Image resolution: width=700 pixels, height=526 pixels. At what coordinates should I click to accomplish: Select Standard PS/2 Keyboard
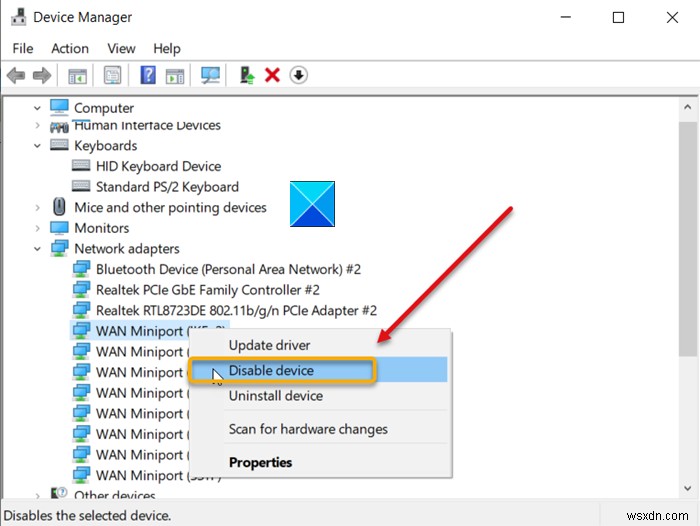pos(167,187)
